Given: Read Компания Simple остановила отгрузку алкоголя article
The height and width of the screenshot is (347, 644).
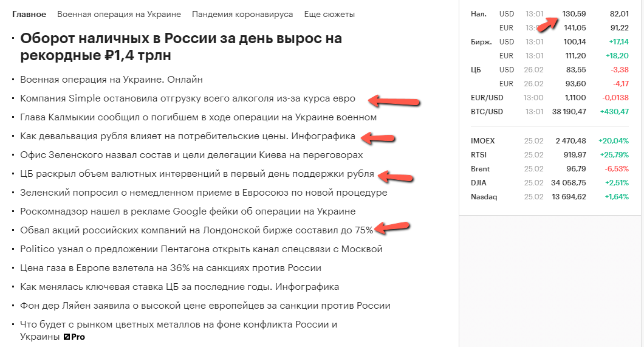Looking at the screenshot, I should [x=188, y=98].
